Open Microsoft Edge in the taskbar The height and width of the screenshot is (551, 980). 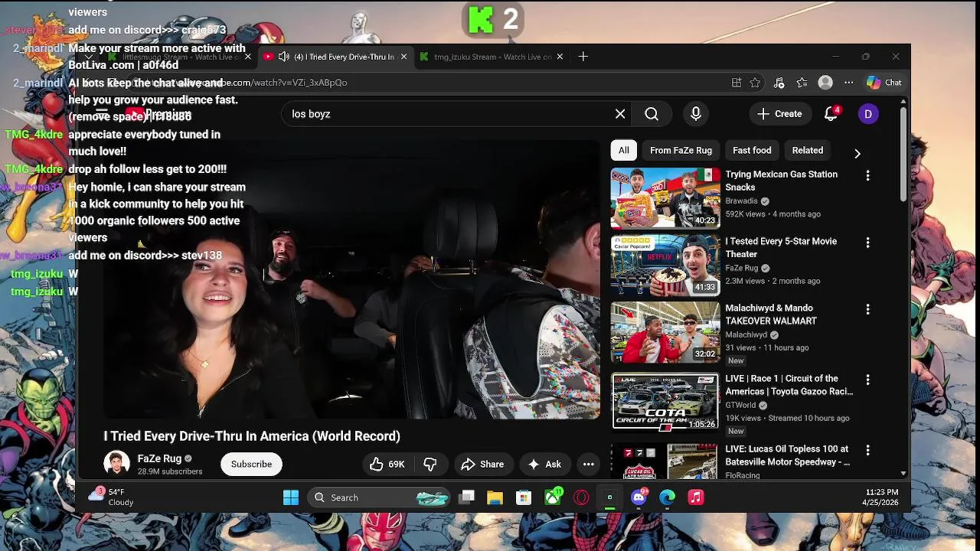click(667, 497)
